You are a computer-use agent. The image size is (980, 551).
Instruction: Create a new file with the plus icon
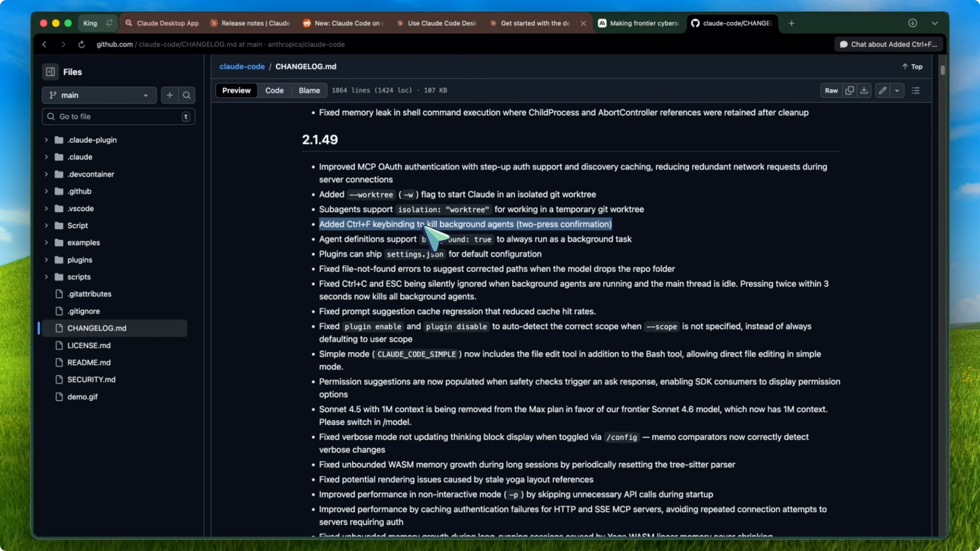(169, 95)
